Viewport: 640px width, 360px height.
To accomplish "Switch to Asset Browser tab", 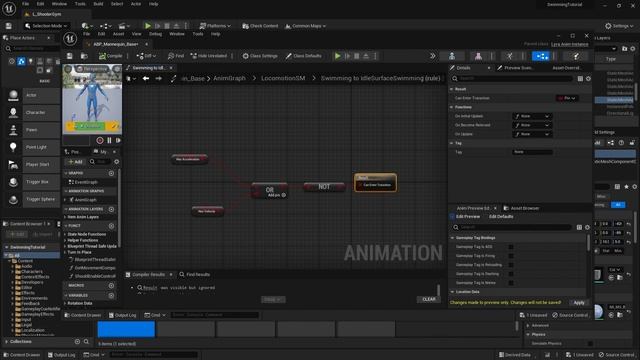I will 521,208.
